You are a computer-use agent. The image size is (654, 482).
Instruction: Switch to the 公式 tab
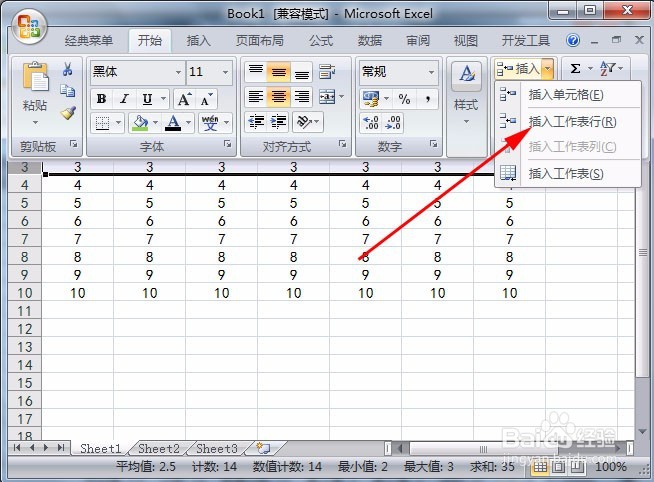[321, 40]
